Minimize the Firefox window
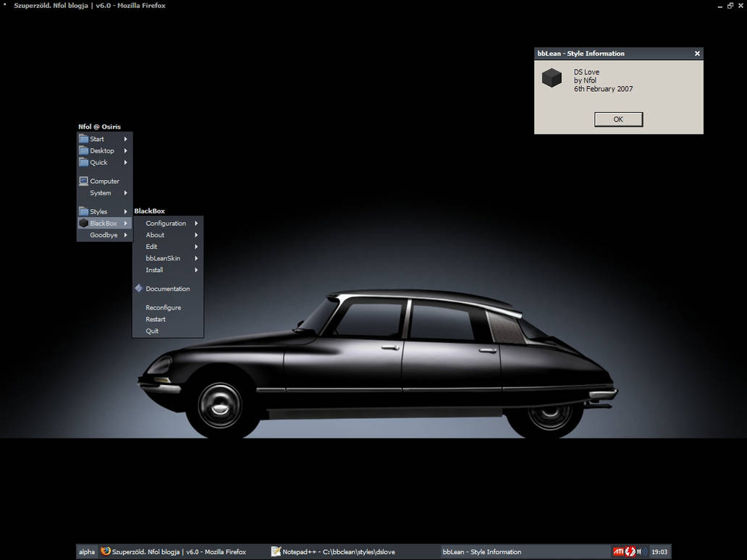The width and height of the screenshot is (747, 560). (719, 6)
